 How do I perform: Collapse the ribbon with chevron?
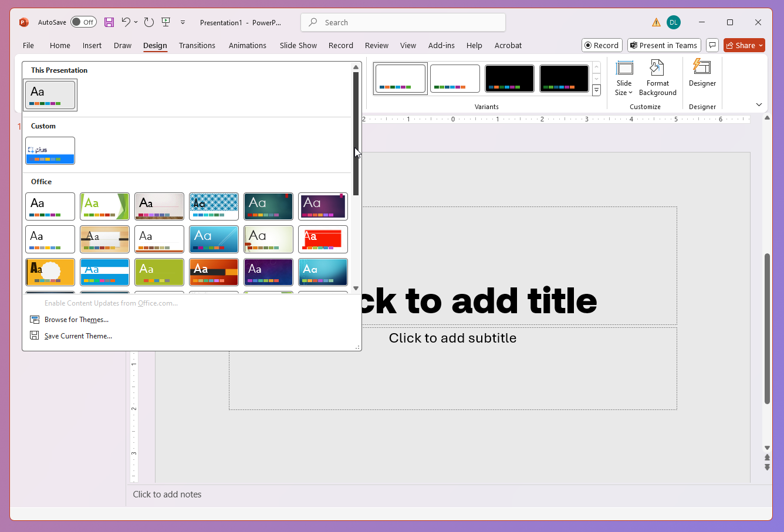point(759,105)
